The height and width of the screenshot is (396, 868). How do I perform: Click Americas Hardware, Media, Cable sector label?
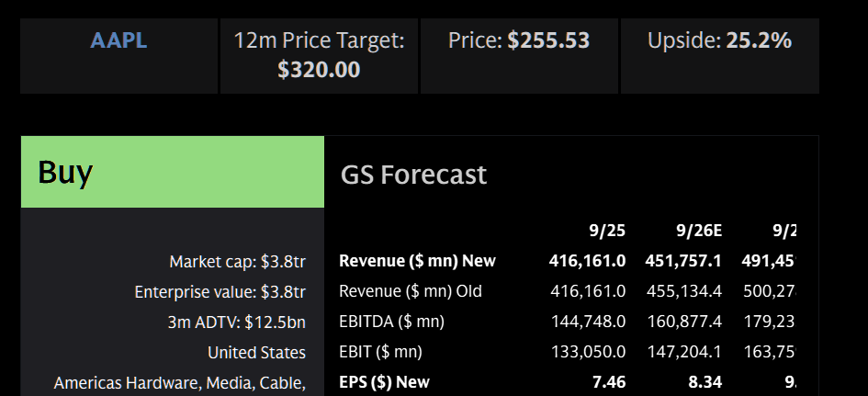point(179,382)
